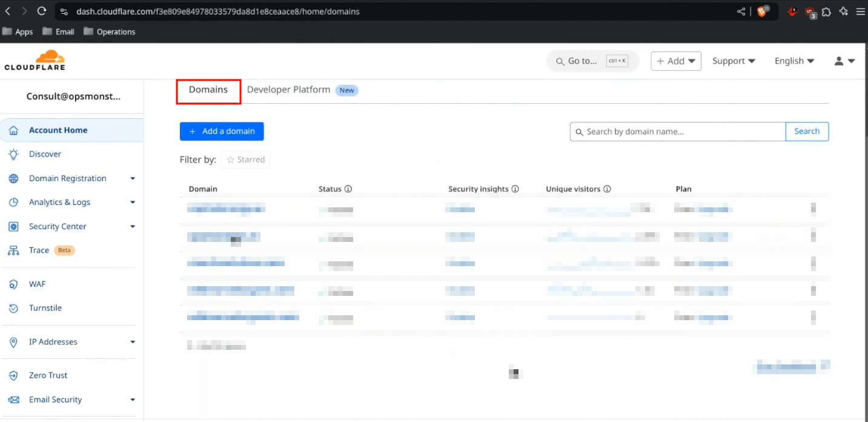The height and width of the screenshot is (422, 868).
Task: Click the Cloudflare logo
Action: 35,61
